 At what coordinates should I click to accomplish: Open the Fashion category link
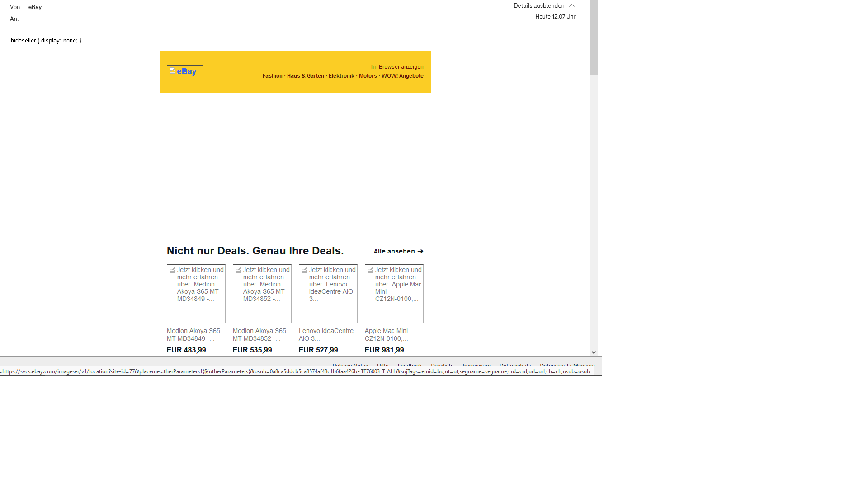(x=272, y=76)
